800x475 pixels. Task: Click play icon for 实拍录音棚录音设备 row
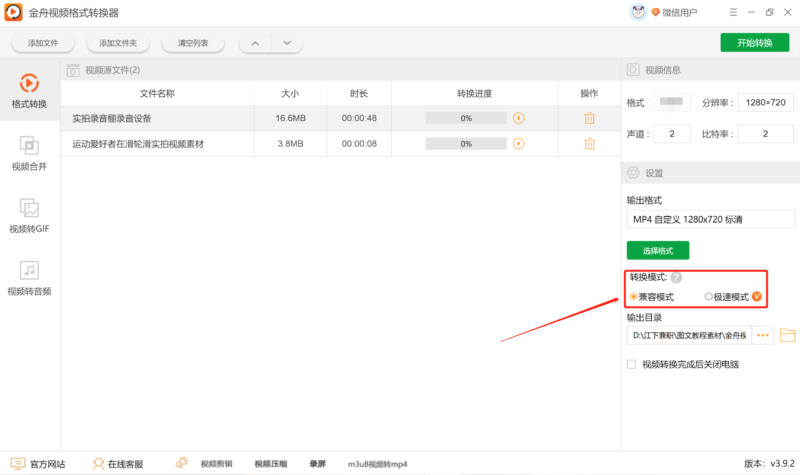pyautogui.click(x=518, y=118)
